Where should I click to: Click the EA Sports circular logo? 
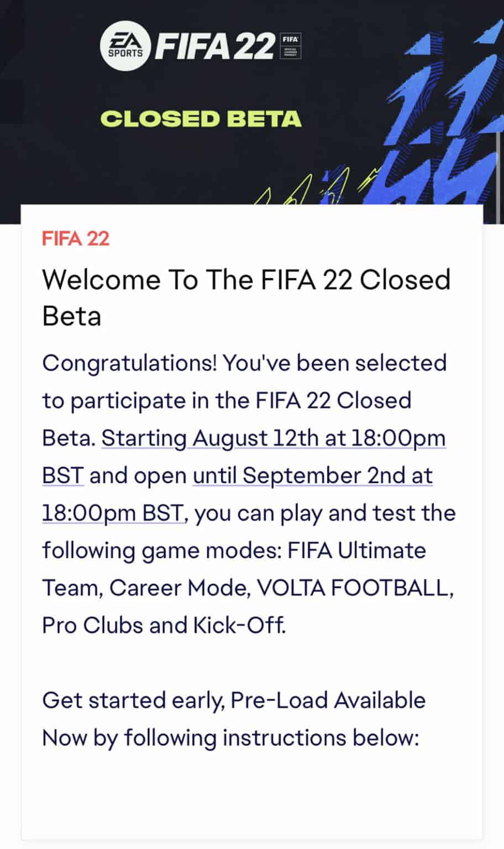pyautogui.click(x=125, y=46)
